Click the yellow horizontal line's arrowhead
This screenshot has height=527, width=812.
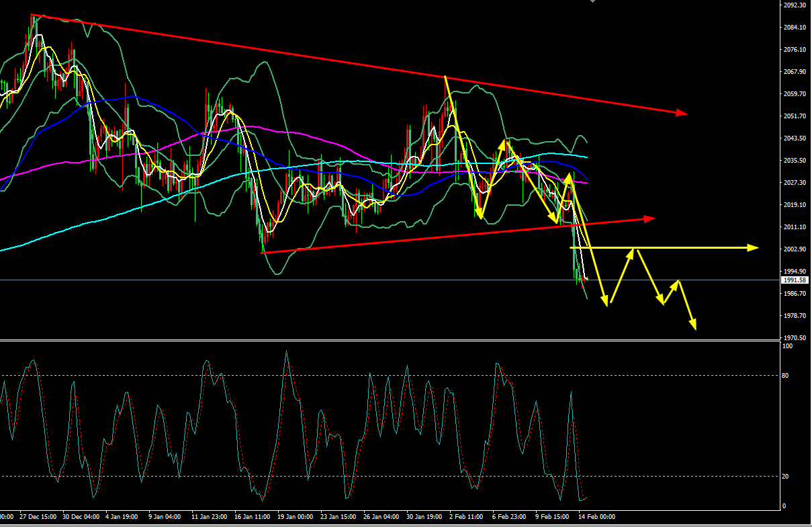(x=754, y=248)
